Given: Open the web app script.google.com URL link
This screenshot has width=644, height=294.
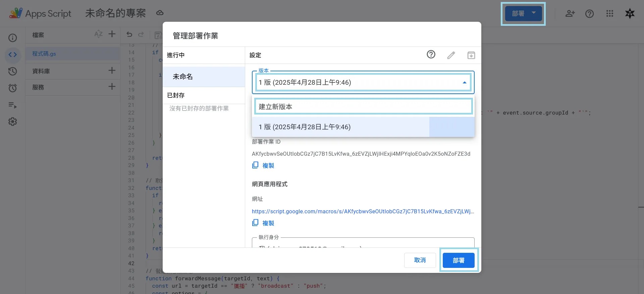Looking at the screenshot, I should pos(363,211).
